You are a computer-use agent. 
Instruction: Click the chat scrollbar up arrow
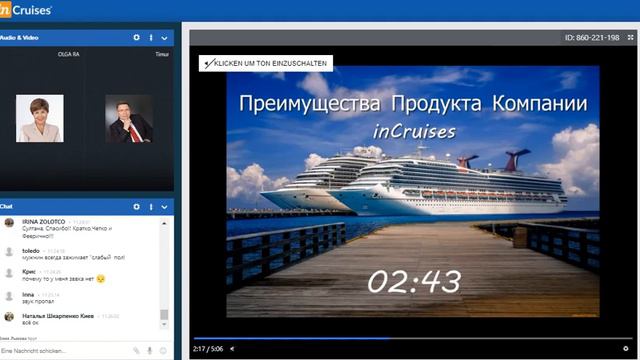(164, 223)
